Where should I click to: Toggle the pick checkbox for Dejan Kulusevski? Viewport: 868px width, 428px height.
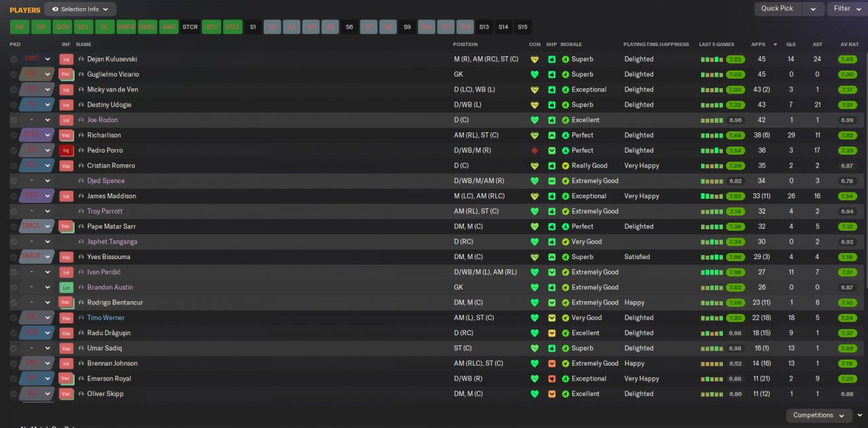click(x=14, y=59)
